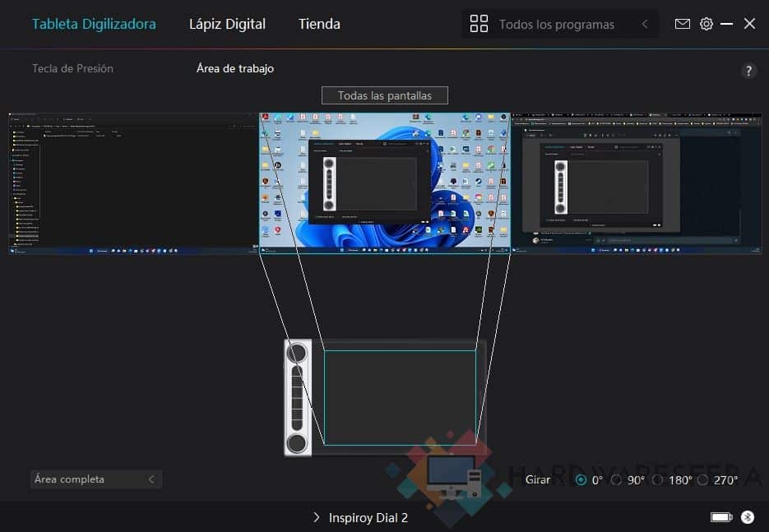Image resolution: width=769 pixels, height=532 pixels.
Task: Select the 90° rotation option
Action: (x=616, y=480)
